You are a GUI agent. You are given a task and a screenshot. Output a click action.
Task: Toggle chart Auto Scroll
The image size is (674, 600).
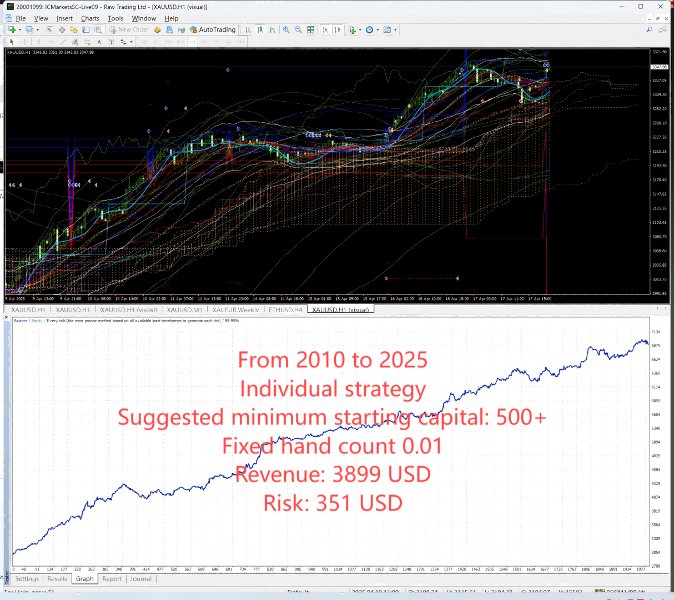pyautogui.click(x=325, y=30)
